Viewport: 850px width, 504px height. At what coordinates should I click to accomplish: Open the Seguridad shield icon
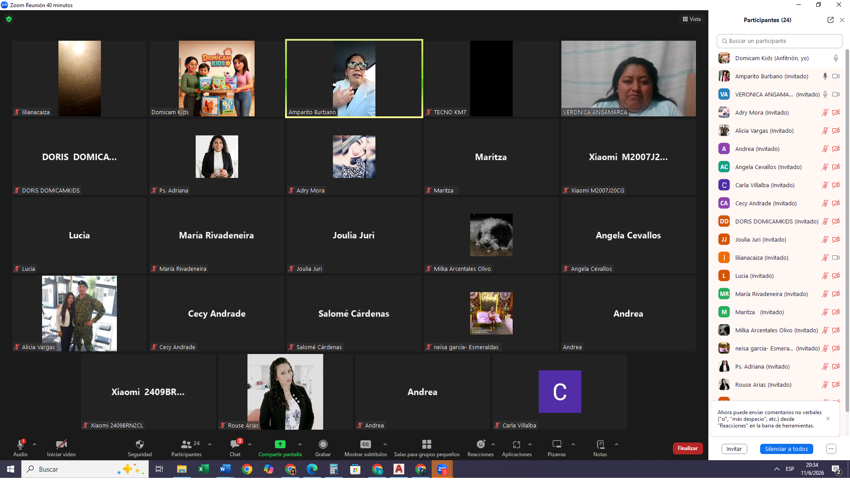point(140,444)
